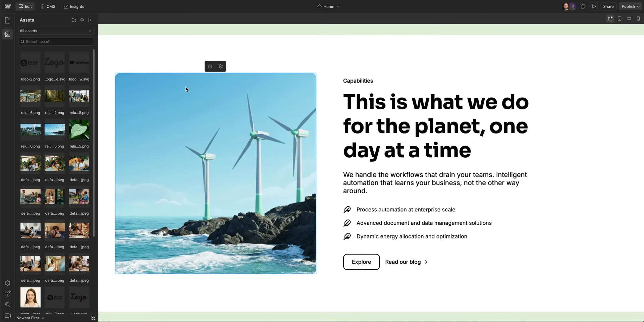Select the logo-2.png asset thumbnail
The image size is (644, 322).
[x=31, y=63]
